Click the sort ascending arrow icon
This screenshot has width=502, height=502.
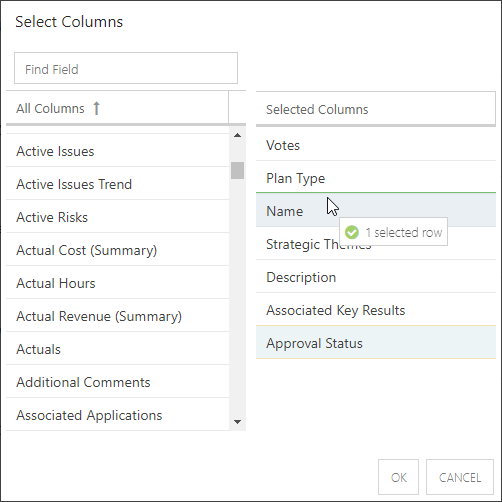click(96, 108)
